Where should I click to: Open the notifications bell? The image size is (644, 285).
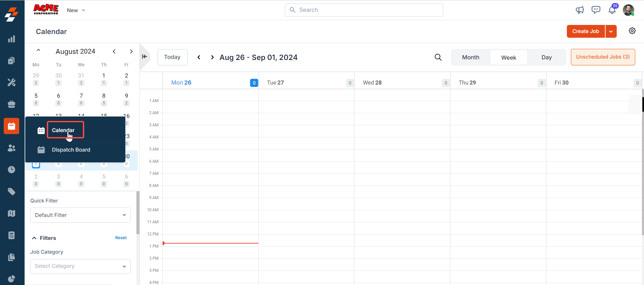[x=612, y=10]
